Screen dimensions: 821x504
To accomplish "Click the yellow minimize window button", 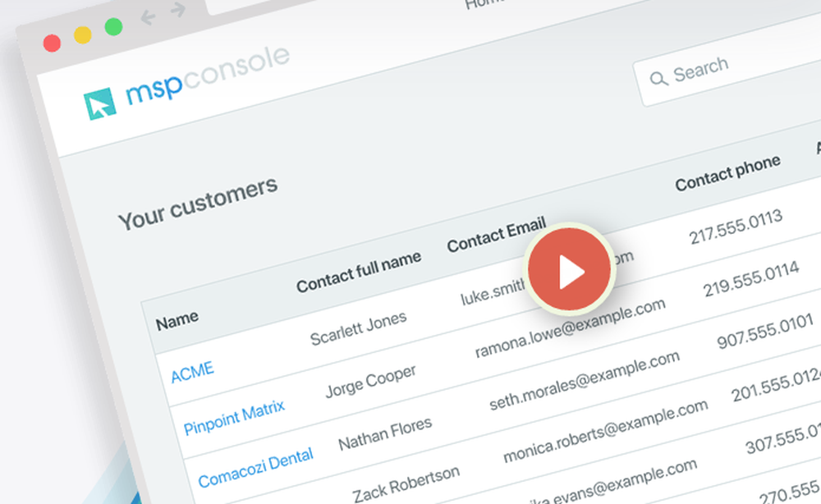I will point(83,35).
